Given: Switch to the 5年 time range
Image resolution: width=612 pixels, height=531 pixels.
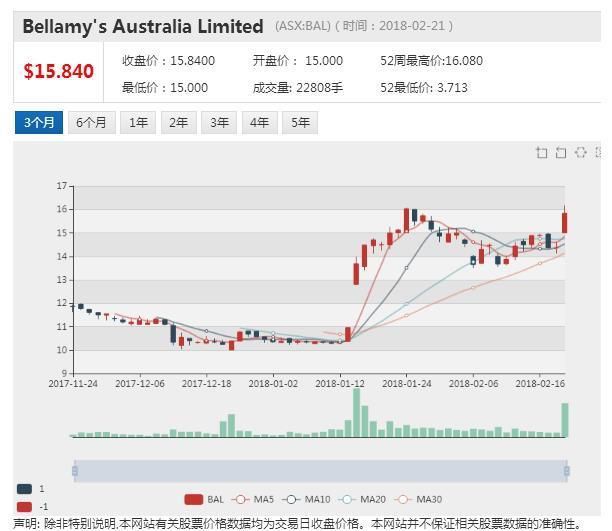Looking at the screenshot, I should click(x=300, y=123).
